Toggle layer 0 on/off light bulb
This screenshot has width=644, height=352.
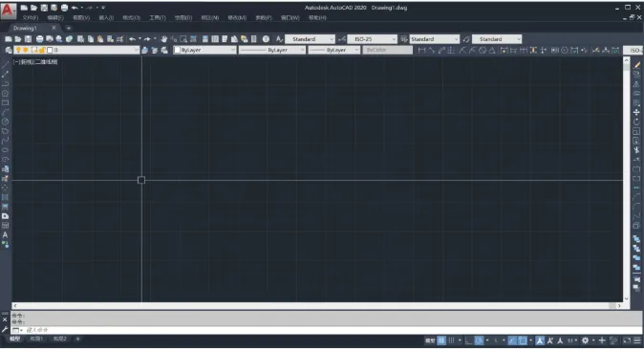pos(18,50)
